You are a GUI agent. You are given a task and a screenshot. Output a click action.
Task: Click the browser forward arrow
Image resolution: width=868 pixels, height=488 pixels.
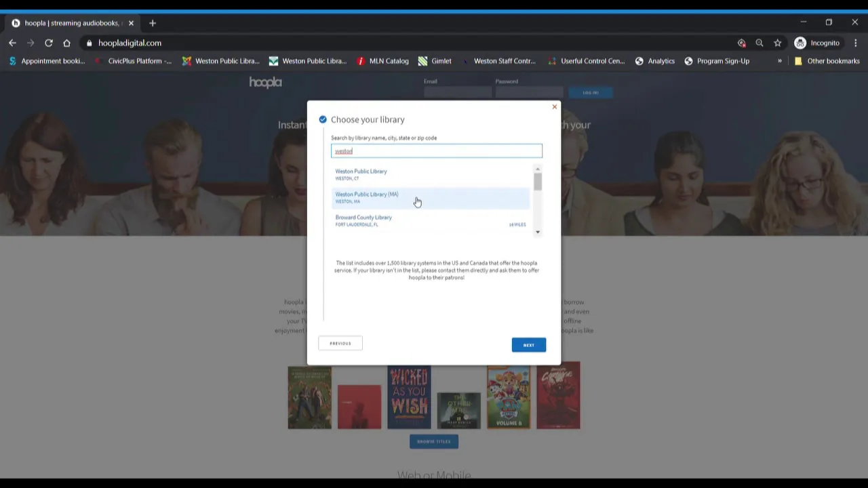31,43
